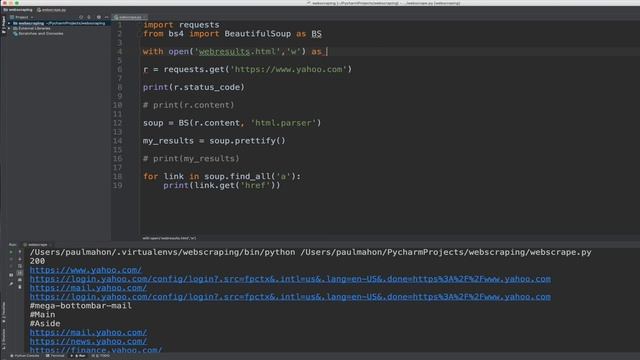Screen dimensions: 640x360
Task: Click the 'for link in soup.find_all' line
Action: pos(222,176)
